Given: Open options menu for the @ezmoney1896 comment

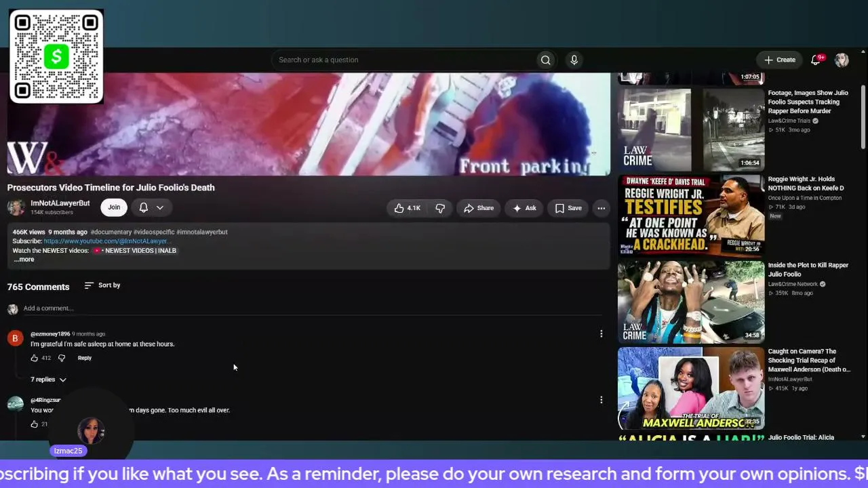Looking at the screenshot, I should pyautogui.click(x=601, y=333).
